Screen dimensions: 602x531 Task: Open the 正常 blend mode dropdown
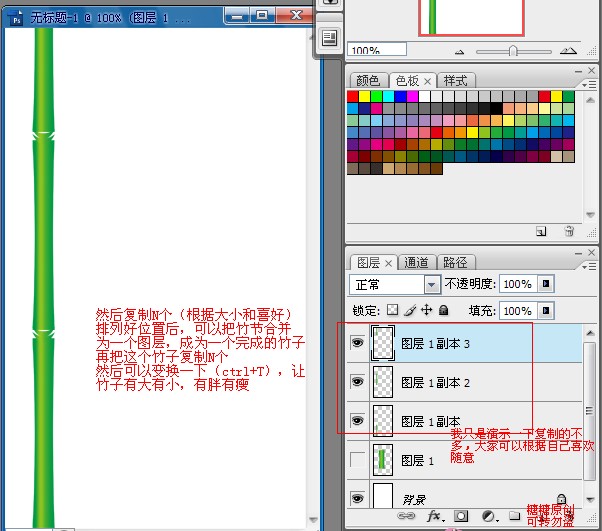click(x=432, y=285)
